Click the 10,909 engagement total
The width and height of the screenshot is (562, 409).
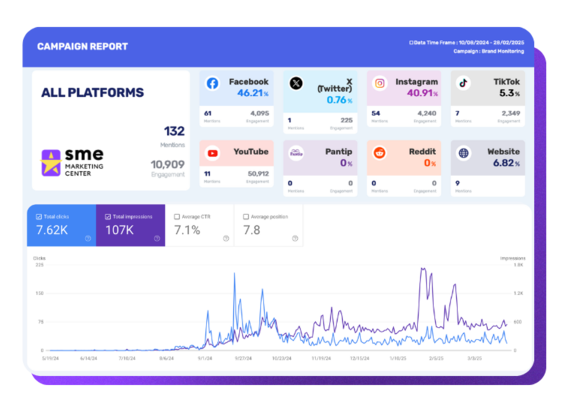167,165
